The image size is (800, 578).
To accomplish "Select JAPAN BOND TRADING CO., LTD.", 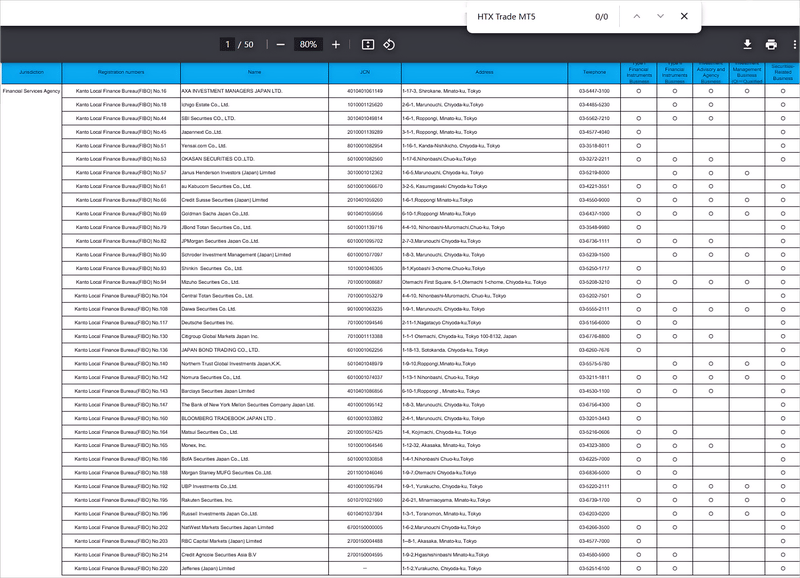I will click(220, 350).
